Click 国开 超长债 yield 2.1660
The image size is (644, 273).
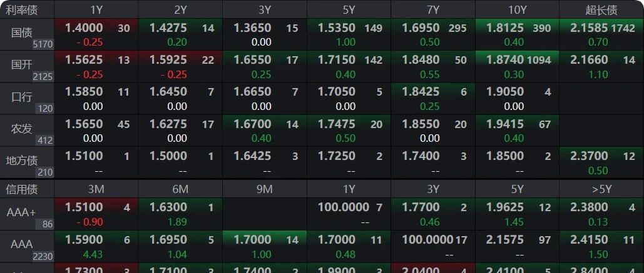coord(590,60)
